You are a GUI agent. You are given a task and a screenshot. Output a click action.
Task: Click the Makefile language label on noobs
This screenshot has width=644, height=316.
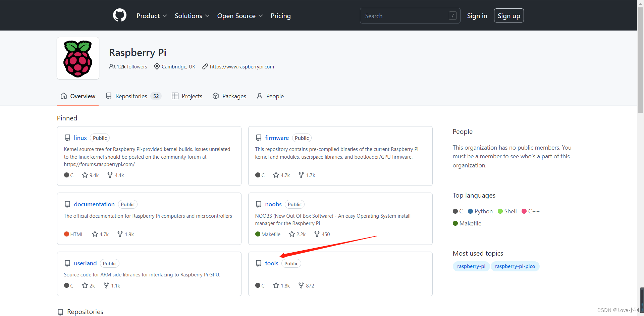[271, 234]
